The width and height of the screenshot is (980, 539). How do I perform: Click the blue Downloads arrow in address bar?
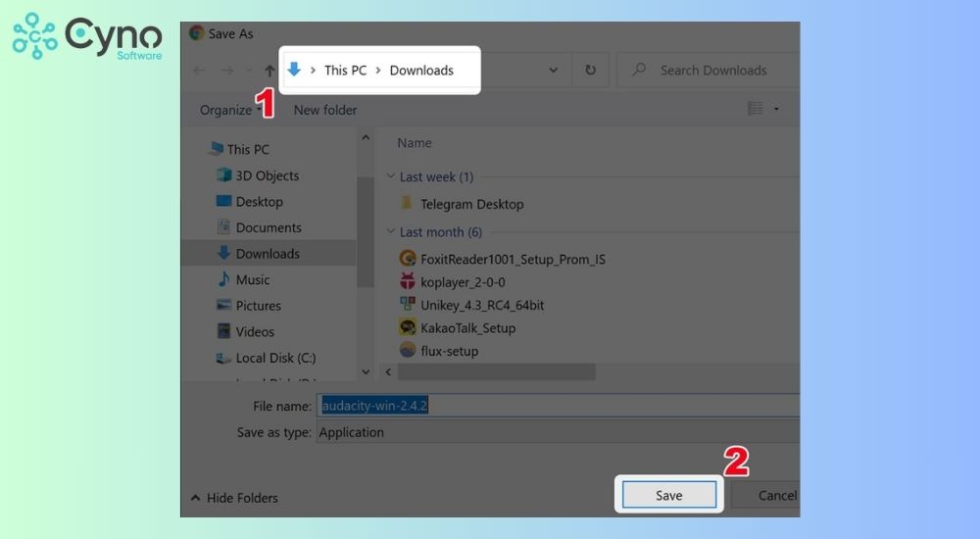[294, 70]
